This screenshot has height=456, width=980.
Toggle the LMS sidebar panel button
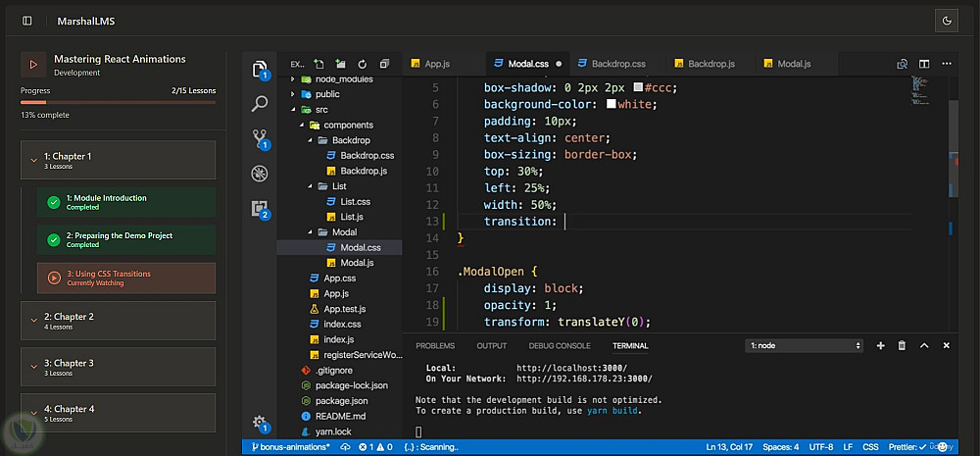pos(27,21)
